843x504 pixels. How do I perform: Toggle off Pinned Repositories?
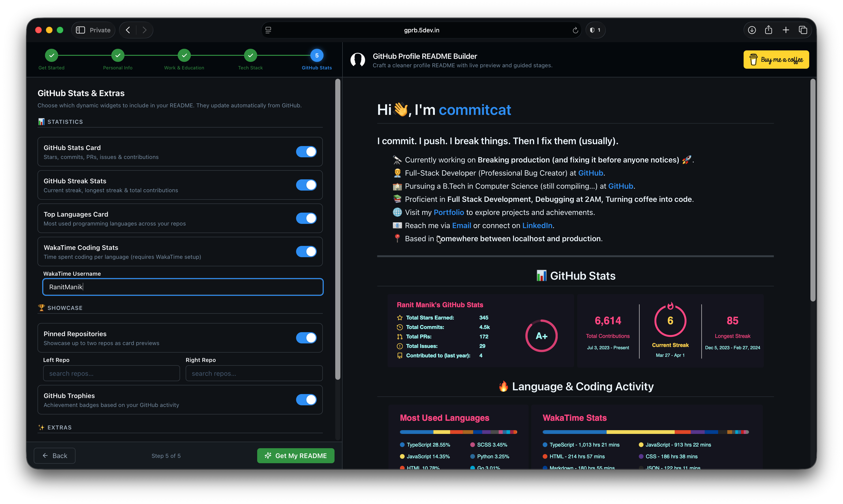click(306, 338)
